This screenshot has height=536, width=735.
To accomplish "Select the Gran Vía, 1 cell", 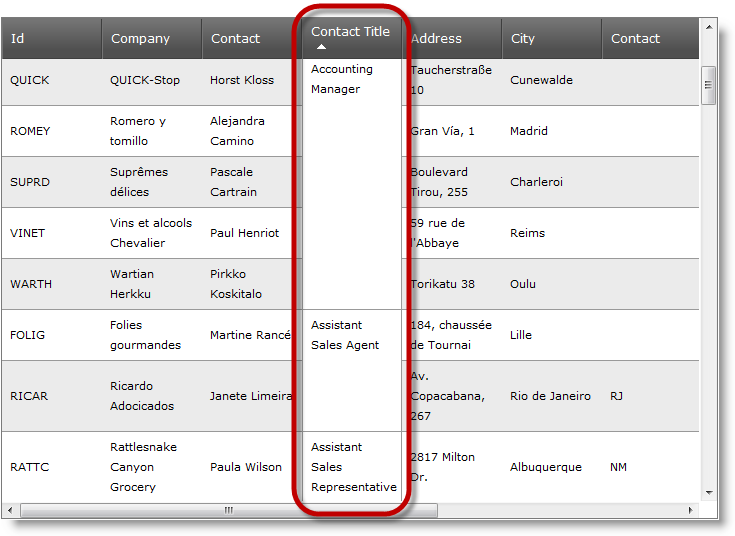I will pyautogui.click(x=452, y=131).
